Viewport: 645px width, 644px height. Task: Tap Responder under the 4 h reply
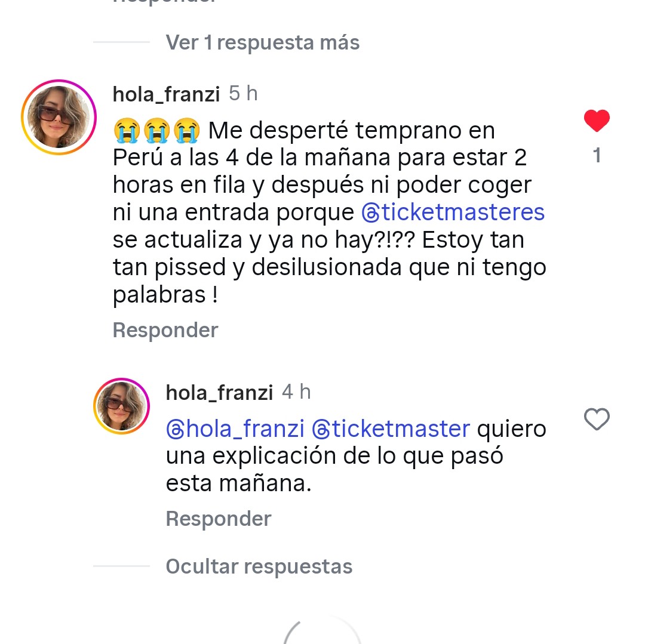click(x=219, y=519)
